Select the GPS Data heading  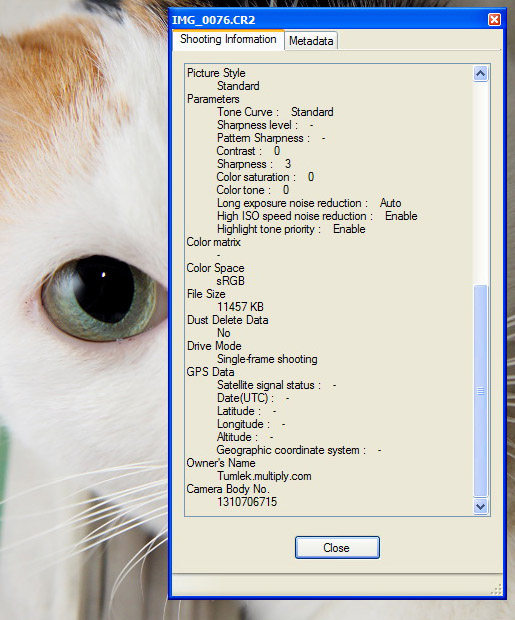click(210, 372)
